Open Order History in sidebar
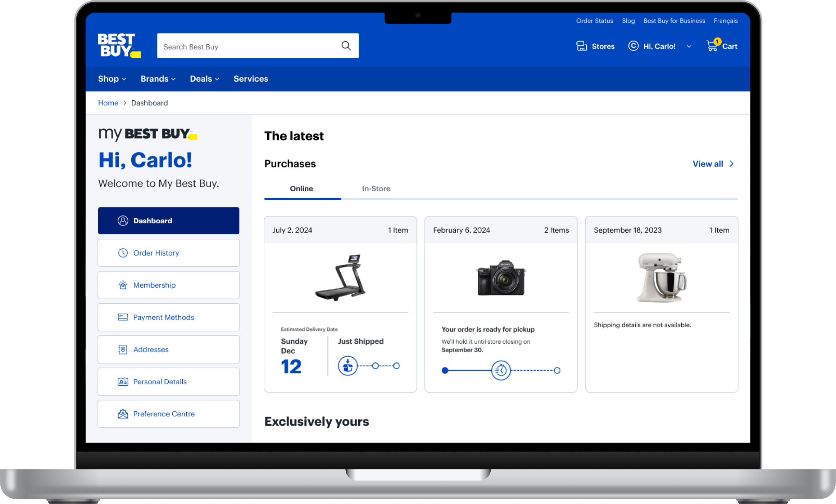This screenshot has width=836, height=504. click(168, 253)
